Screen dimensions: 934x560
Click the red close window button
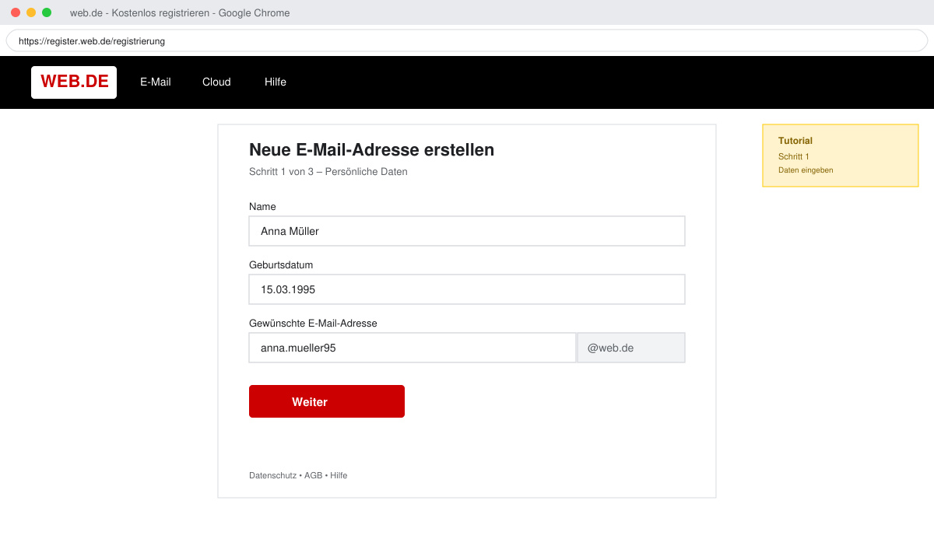pos(16,12)
